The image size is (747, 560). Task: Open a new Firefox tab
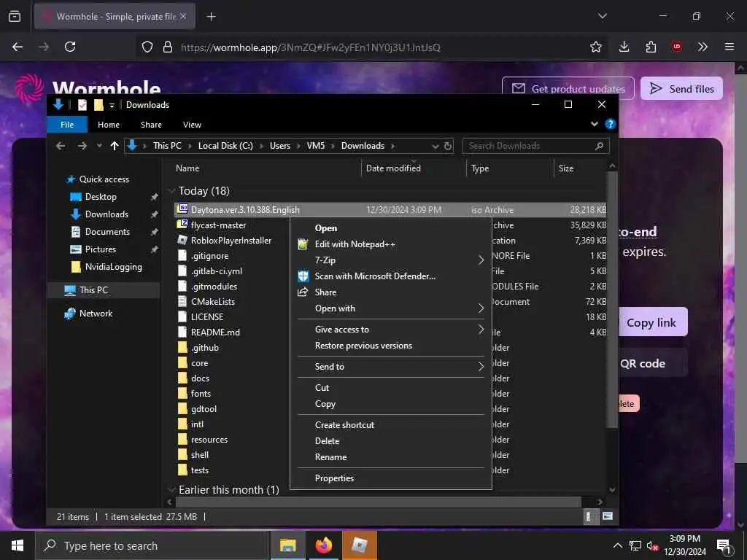coord(211,17)
